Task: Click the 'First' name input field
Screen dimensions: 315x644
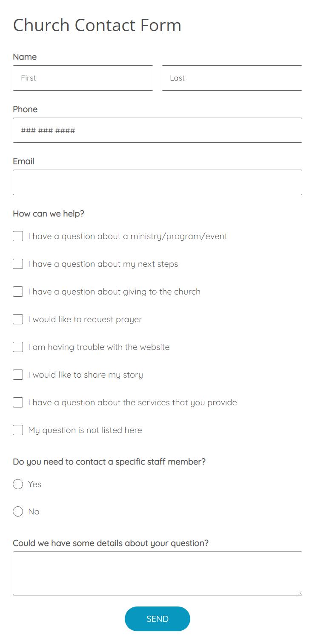Action: (83, 78)
